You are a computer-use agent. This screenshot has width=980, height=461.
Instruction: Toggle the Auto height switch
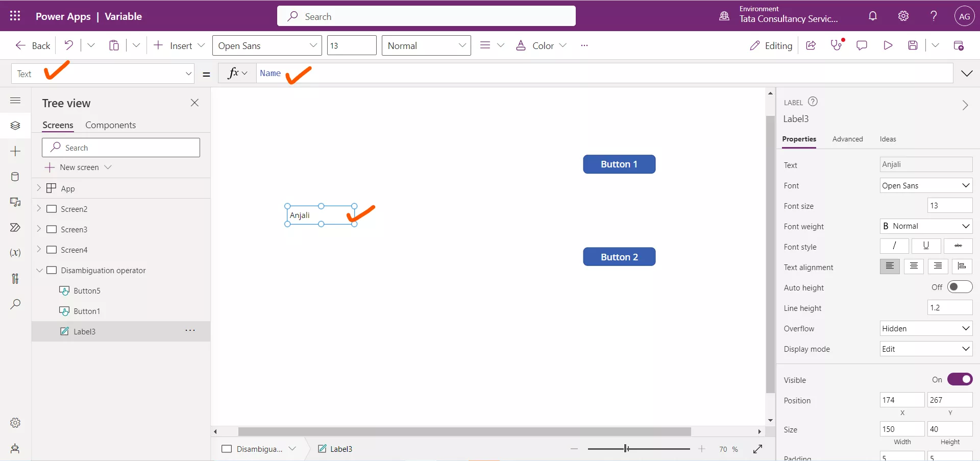pos(960,287)
